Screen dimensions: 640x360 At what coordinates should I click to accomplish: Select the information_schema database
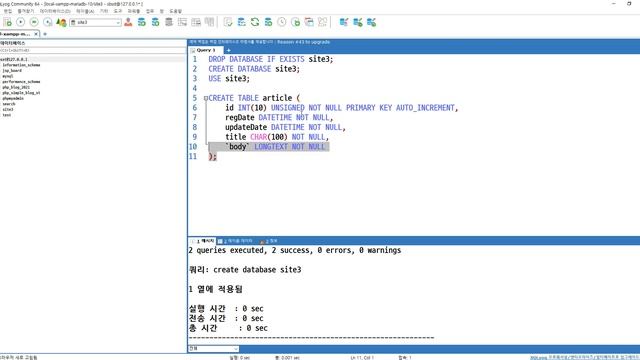(21, 65)
